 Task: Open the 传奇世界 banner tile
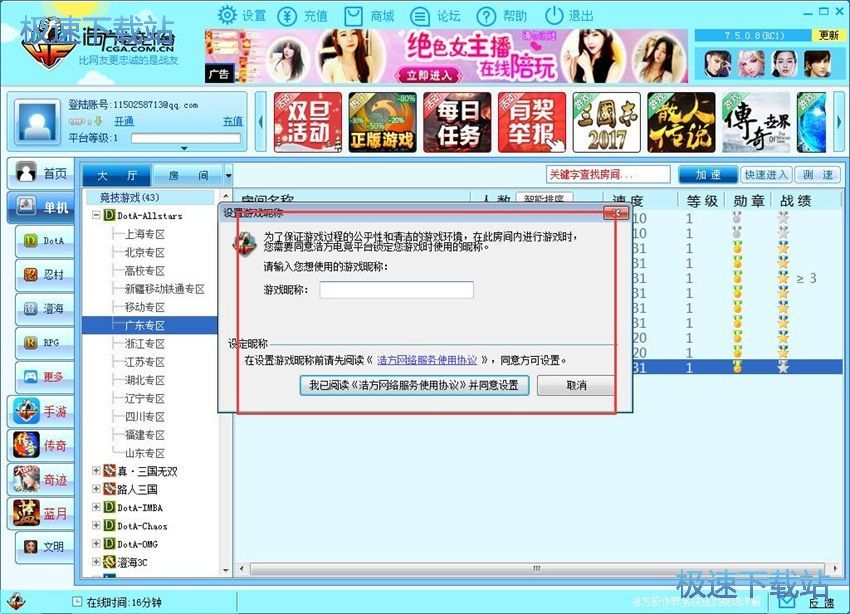click(756, 122)
